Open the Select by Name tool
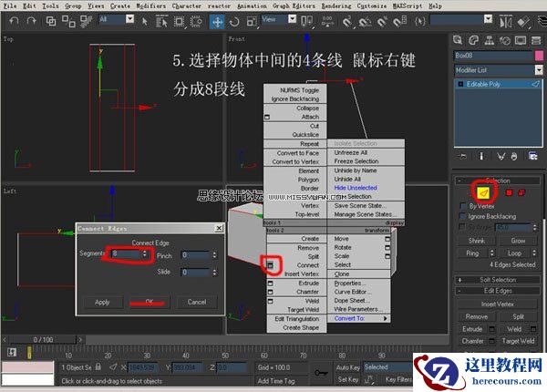The width and height of the screenshot is (547, 392). pyautogui.click(x=161, y=22)
